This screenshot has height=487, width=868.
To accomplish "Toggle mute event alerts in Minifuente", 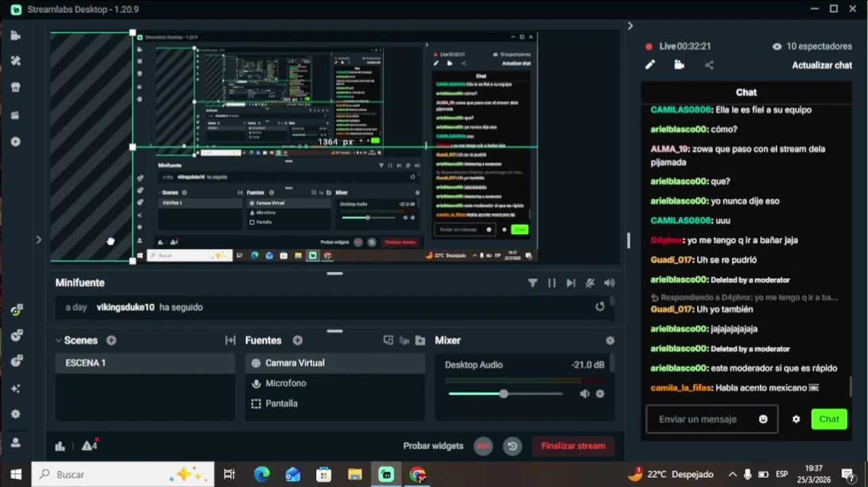I will pyautogui.click(x=590, y=283).
